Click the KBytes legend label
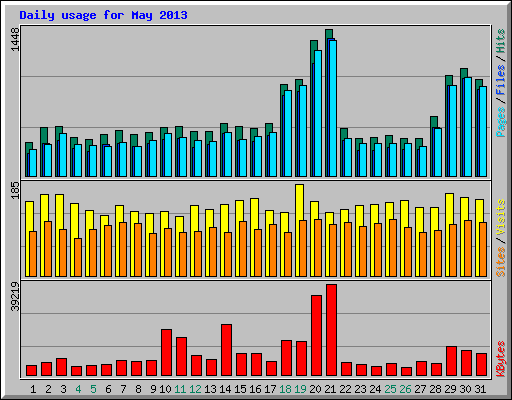Screen dimensions: 512x400 tap(501, 359)
